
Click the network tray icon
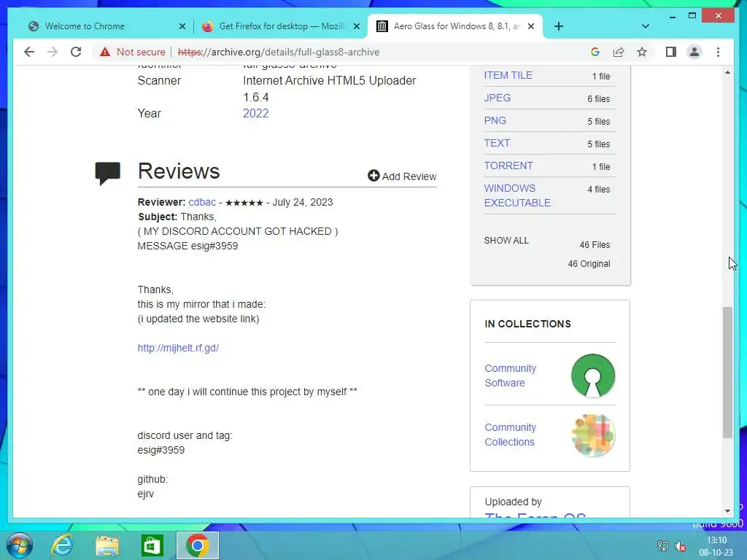pos(662,546)
